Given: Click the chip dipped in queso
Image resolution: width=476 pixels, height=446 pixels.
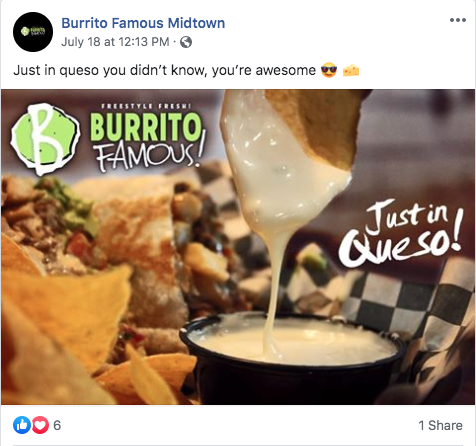Looking at the screenshot, I should 320,128.
